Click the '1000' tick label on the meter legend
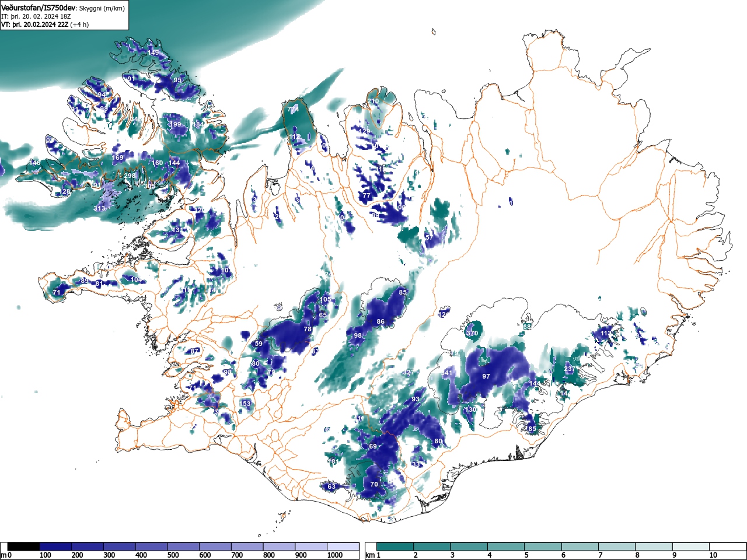Viewport: 747px width, 560px height. tap(334, 555)
